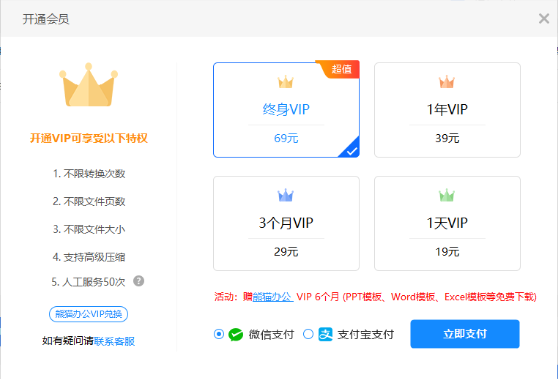Click the orange crown icon on 1年VIP
This screenshot has width=558, height=379.
coord(447,82)
